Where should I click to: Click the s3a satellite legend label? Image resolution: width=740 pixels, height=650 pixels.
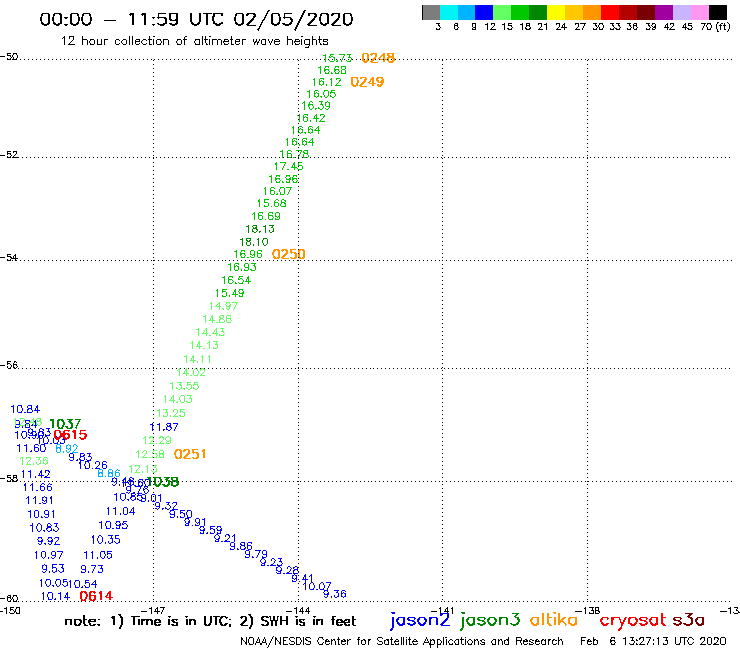(688, 620)
